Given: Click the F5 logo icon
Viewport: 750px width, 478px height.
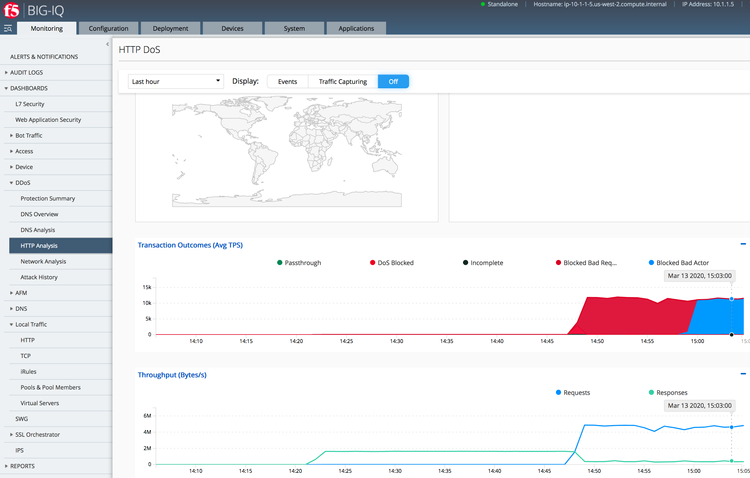Looking at the screenshot, I should click(13, 10).
